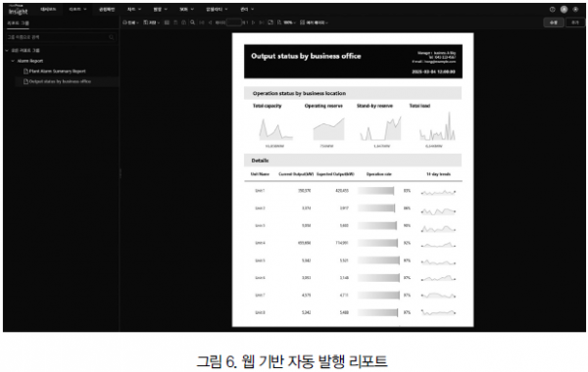This screenshot has width=588, height=372.
Task: Open the SOE menu dropdown
Action: pyautogui.click(x=186, y=9)
